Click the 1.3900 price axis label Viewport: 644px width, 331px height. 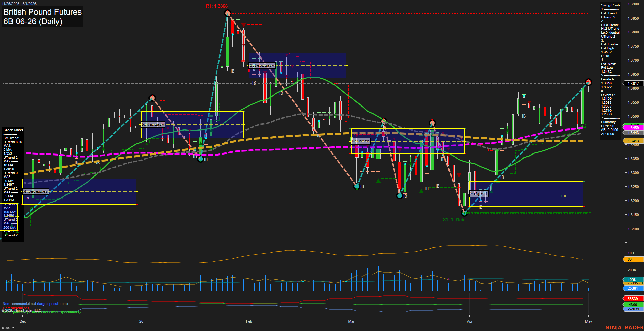[633, 4]
